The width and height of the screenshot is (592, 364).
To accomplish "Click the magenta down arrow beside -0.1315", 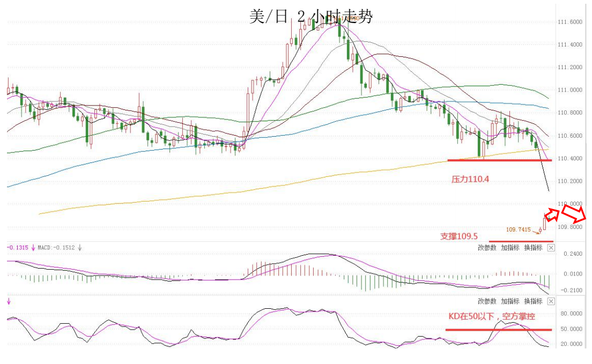I will pos(33,248).
